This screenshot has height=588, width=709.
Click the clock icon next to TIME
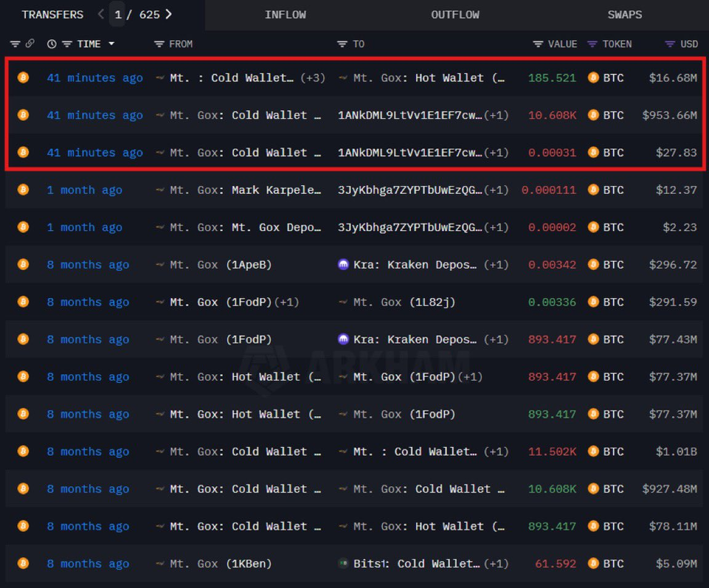[x=52, y=44]
